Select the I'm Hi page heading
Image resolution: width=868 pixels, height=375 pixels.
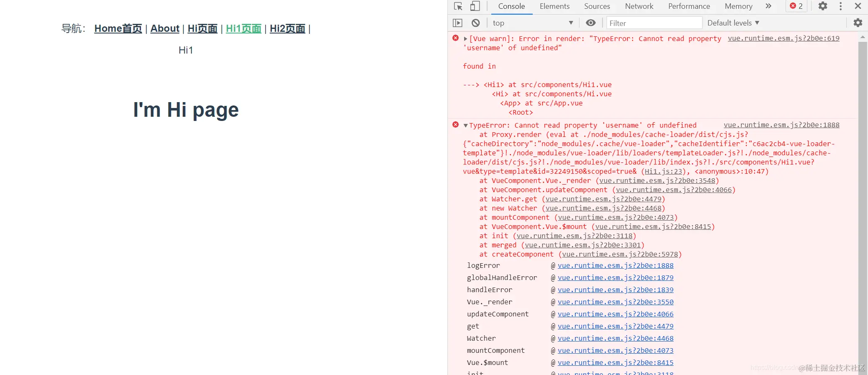click(186, 110)
